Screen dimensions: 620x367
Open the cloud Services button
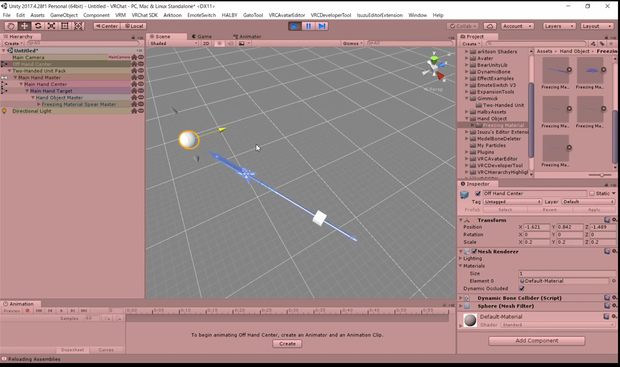click(490, 26)
